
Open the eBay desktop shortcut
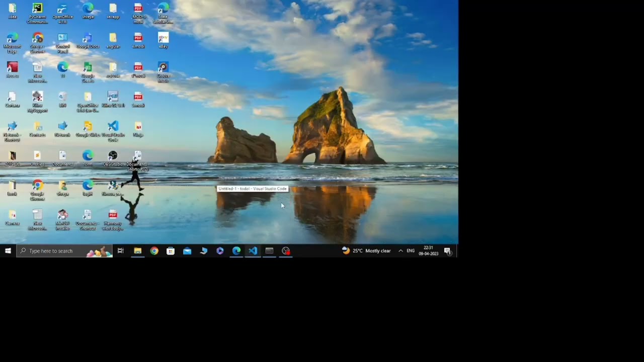pyautogui.click(x=163, y=41)
